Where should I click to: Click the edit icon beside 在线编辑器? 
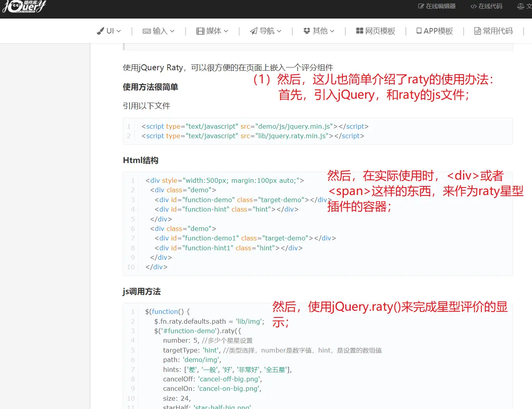421,6
